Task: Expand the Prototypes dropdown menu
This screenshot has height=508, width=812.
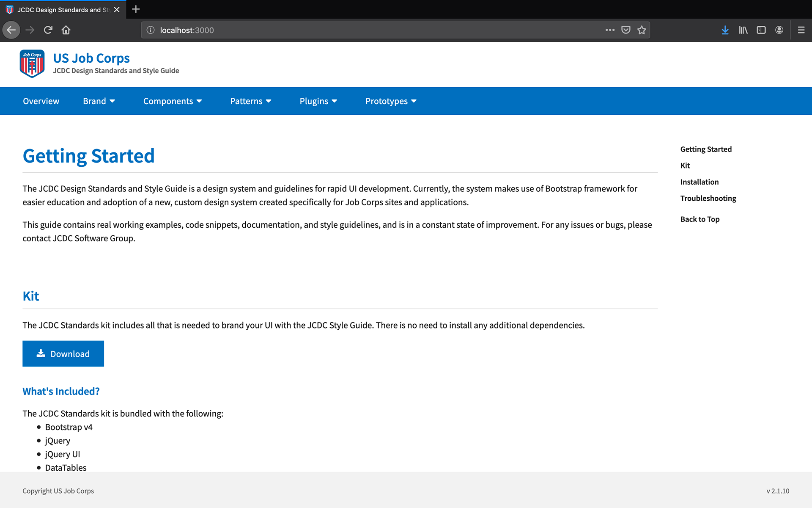Action: coord(391,101)
